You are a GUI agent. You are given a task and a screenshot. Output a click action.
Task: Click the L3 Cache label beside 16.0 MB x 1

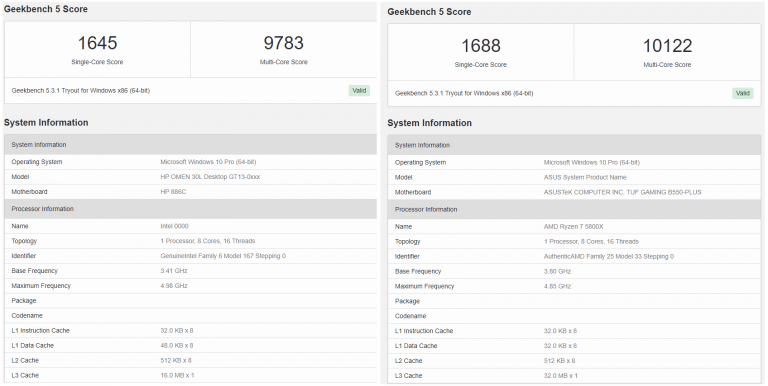(25, 375)
